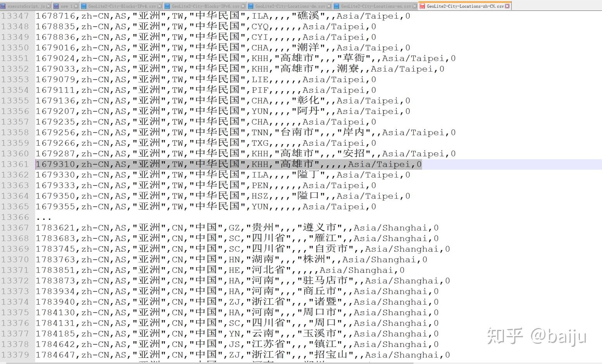Click the row starting with 1679266
The height and width of the screenshot is (364, 602).
(x=206, y=143)
